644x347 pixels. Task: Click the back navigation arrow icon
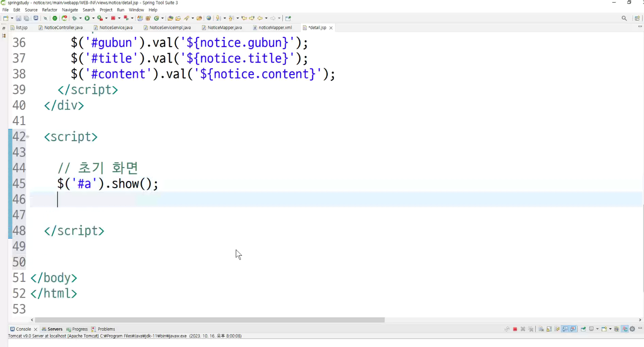pos(260,18)
